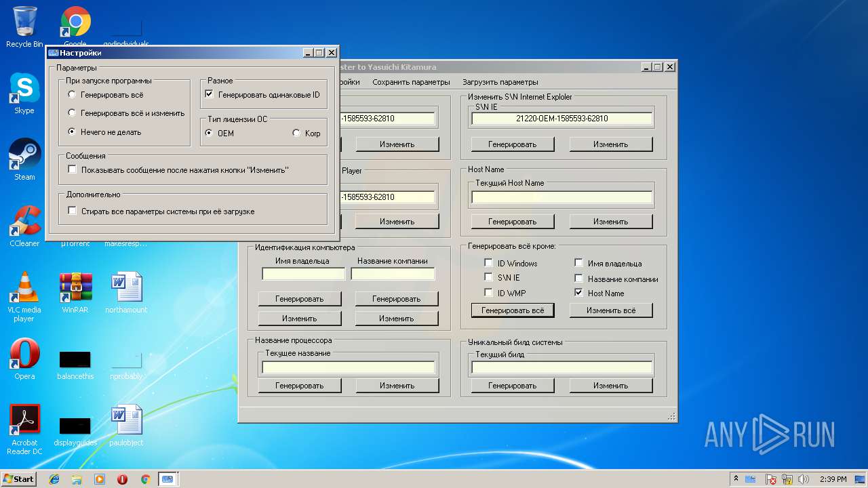Apply S\N IE change with Изменить
The width and height of the screenshot is (868, 488).
[611, 144]
